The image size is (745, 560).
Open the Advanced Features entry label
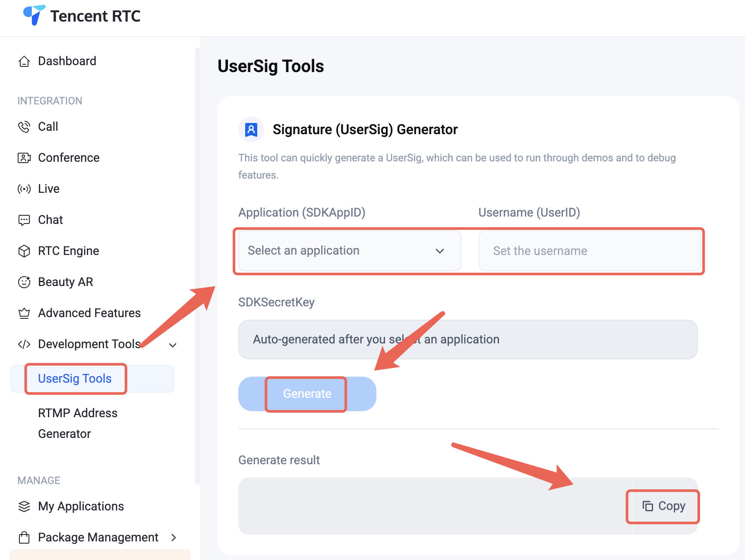89,313
